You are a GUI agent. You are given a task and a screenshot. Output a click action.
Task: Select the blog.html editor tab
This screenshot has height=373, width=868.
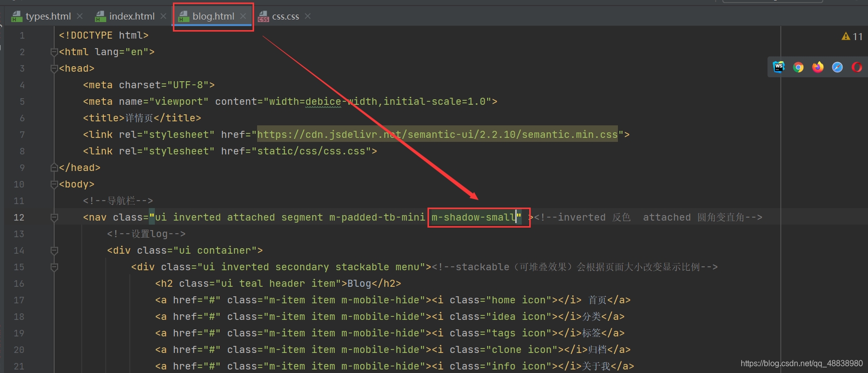[213, 17]
